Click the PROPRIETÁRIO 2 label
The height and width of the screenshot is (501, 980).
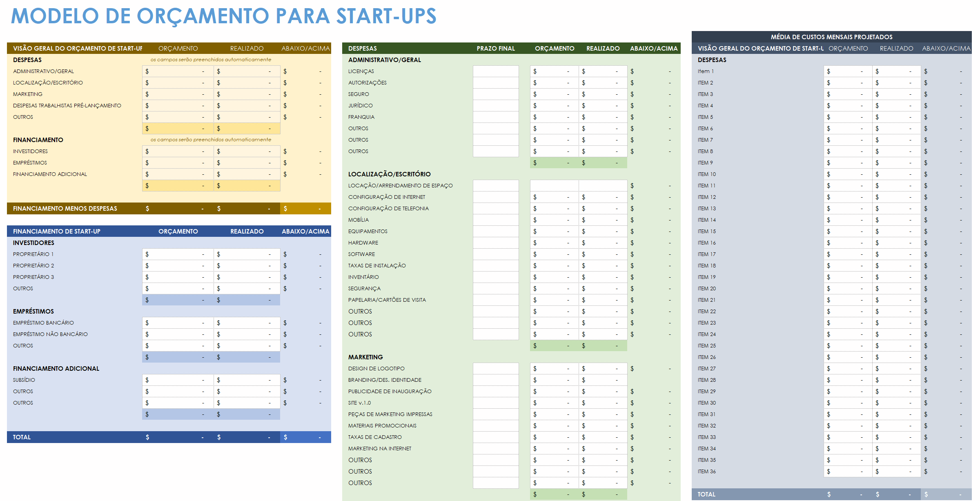click(33, 266)
